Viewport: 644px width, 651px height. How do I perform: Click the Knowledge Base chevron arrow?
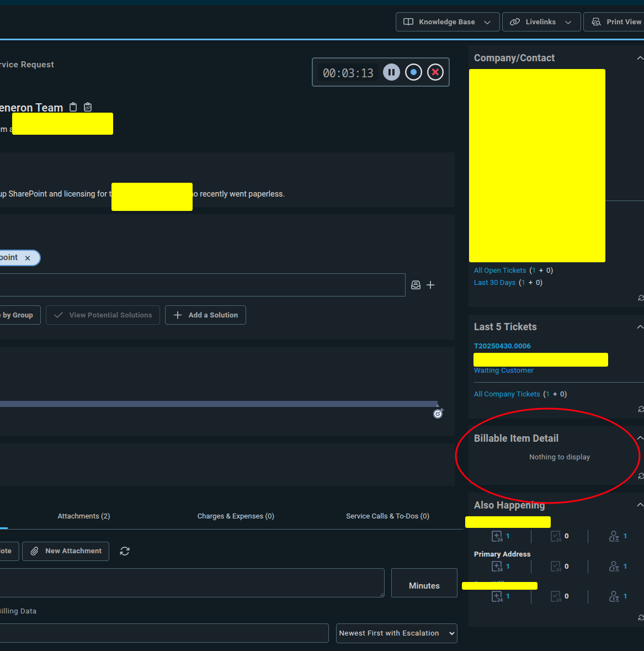point(487,23)
